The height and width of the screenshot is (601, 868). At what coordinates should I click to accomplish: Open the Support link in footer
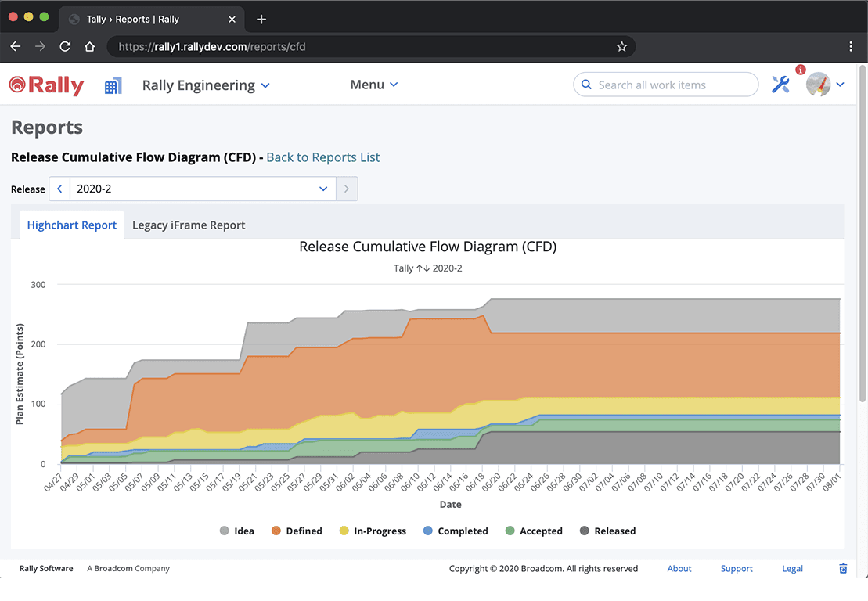[737, 569]
